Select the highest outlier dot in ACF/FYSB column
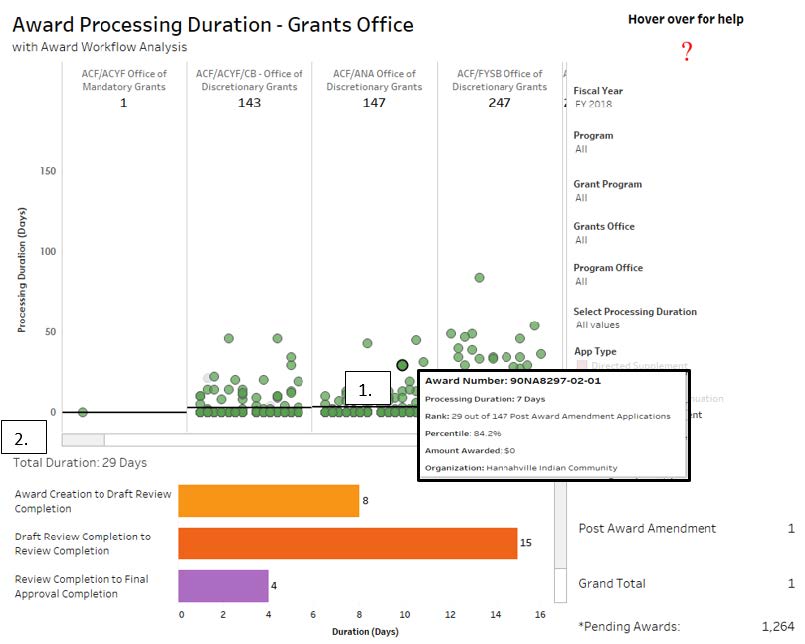Image resolution: width=805 pixels, height=644 pixels. [479, 278]
